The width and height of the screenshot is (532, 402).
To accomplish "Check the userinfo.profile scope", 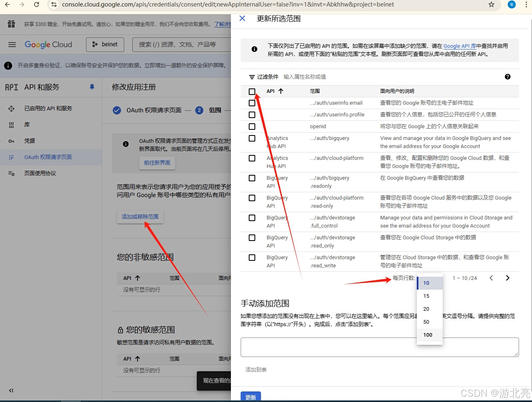I will click(x=252, y=115).
